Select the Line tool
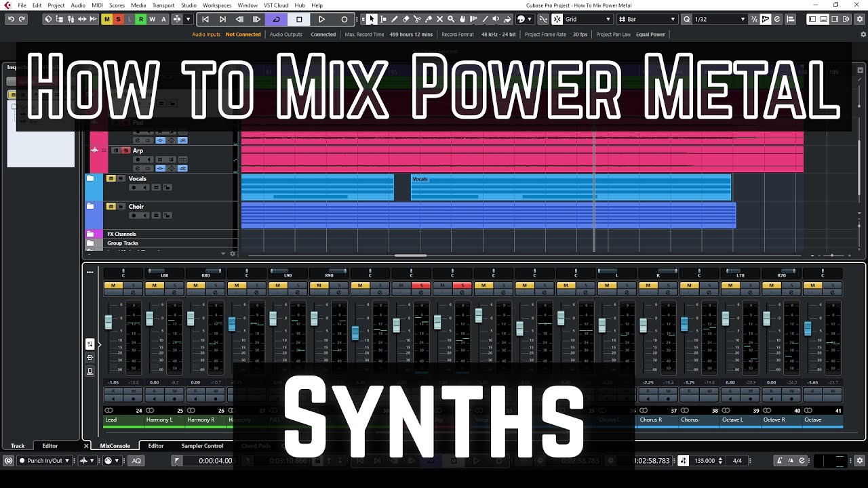The width and height of the screenshot is (868, 488). point(485,19)
